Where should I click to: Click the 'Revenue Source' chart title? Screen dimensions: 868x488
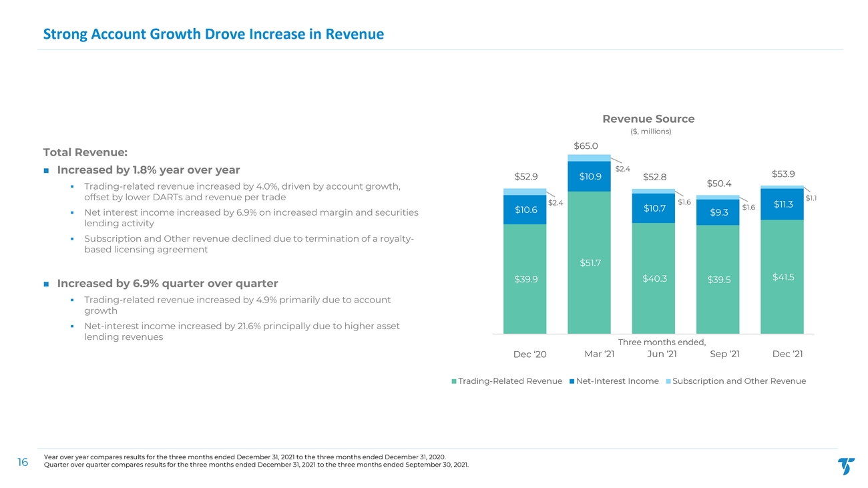648,119
